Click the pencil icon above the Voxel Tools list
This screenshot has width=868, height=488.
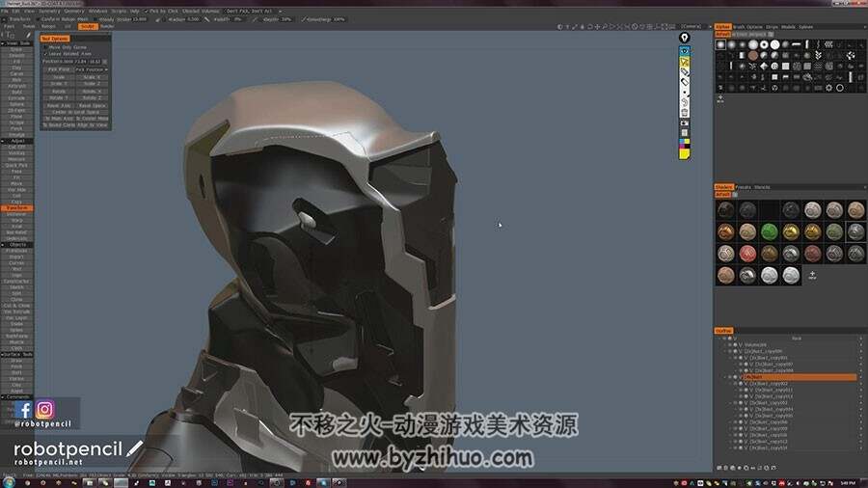tap(28, 35)
